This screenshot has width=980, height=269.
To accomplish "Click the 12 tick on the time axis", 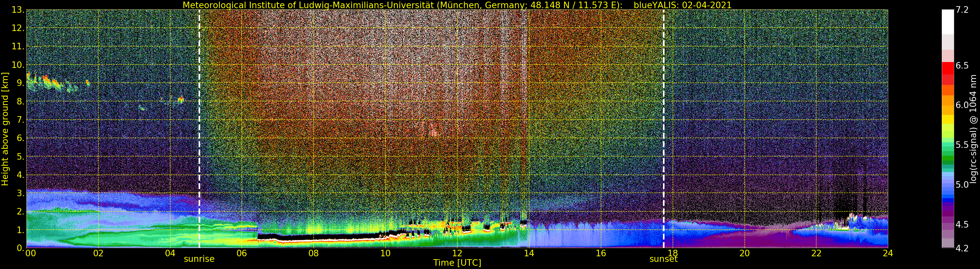I will pyautogui.click(x=457, y=253).
